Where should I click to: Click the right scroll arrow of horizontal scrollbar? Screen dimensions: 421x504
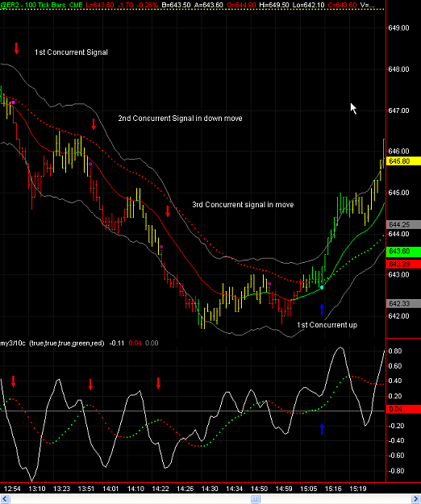pos(415,498)
